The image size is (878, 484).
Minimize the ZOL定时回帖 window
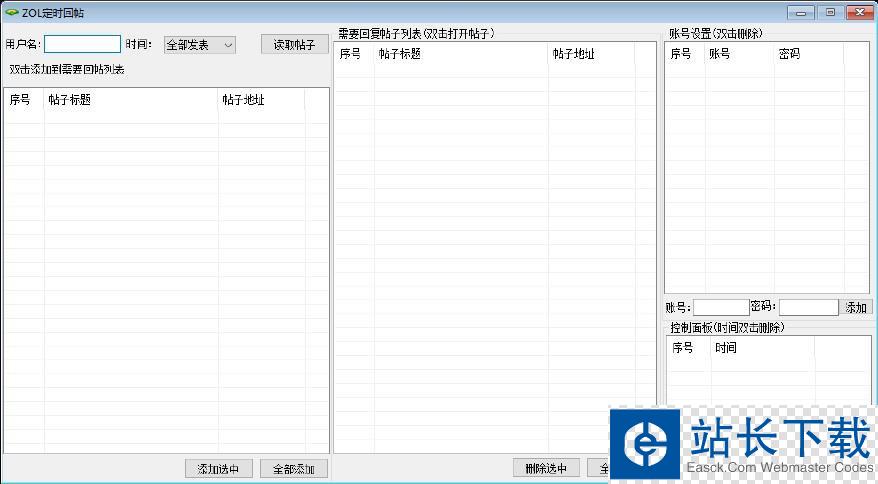point(801,12)
